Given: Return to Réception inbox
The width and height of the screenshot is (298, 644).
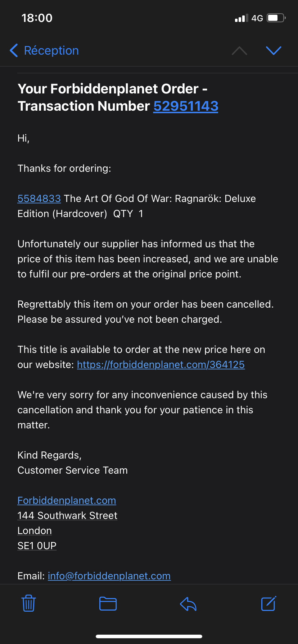Looking at the screenshot, I should (51, 51).
